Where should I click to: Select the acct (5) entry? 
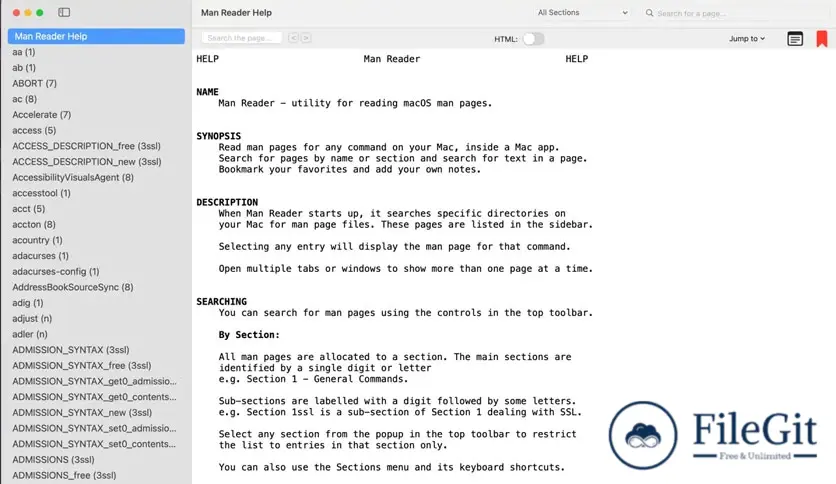tap(29, 209)
